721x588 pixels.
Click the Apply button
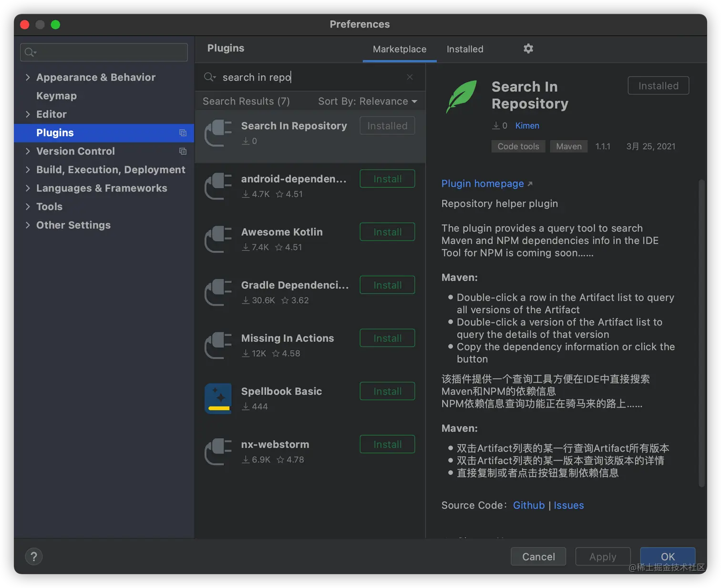coord(603,557)
